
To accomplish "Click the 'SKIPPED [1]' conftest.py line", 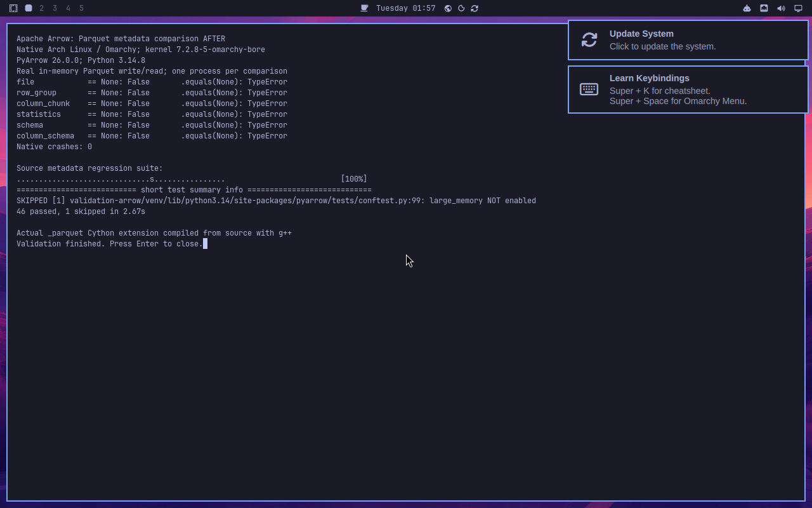I will 276,201.
